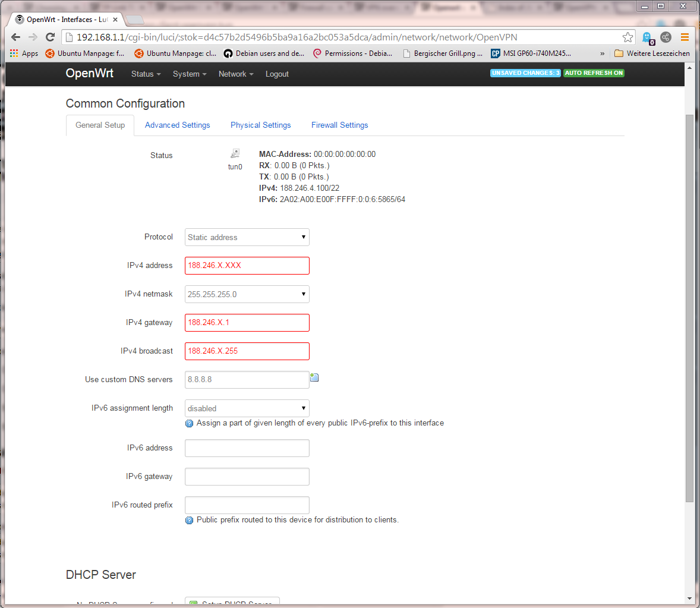Open the Network menu in navbar
The width and height of the screenshot is (700, 608).
pyautogui.click(x=235, y=74)
